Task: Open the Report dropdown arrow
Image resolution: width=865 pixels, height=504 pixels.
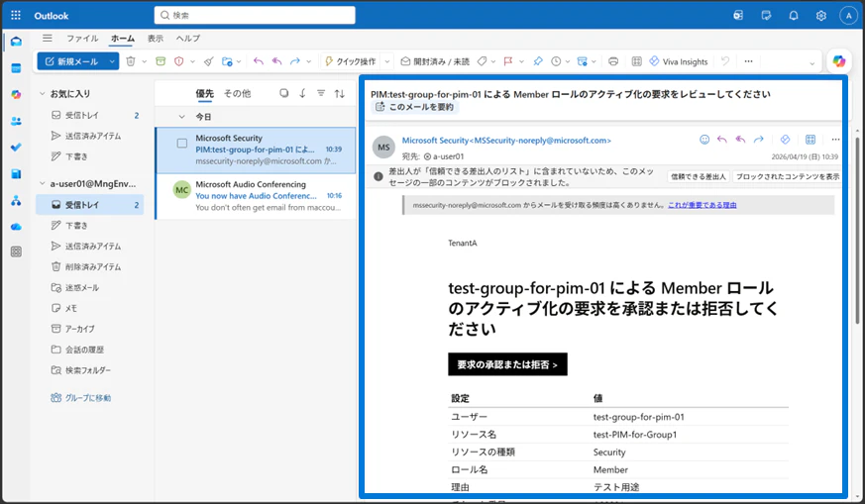Action: pyautogui.click(x=192, y=61)
